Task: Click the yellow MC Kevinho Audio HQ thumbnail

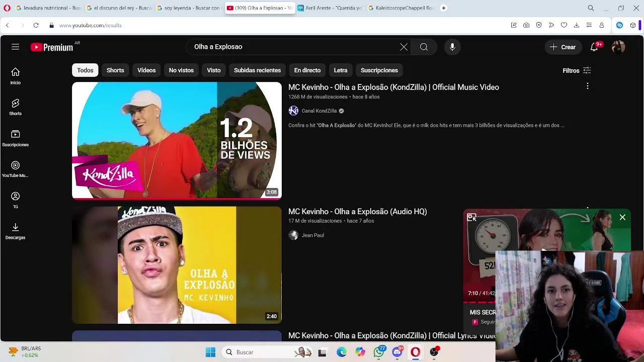Action: click(177, 265)
